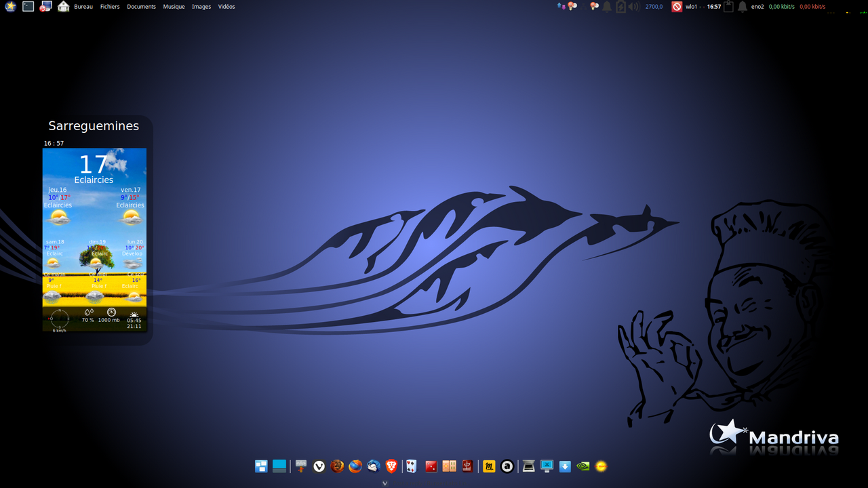Expand the chevron below the dock
The width and height of the screenshot is (868, 488).
coord(385,483)
